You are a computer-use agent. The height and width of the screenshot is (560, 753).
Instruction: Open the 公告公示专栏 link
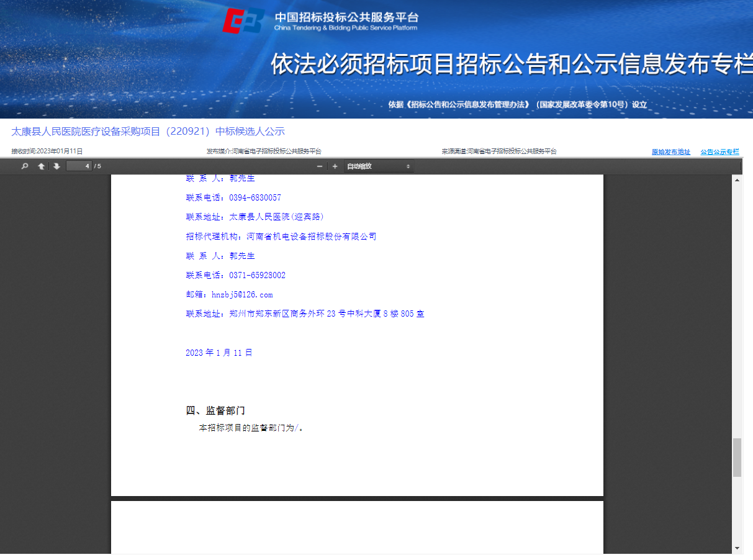point(719,152)
